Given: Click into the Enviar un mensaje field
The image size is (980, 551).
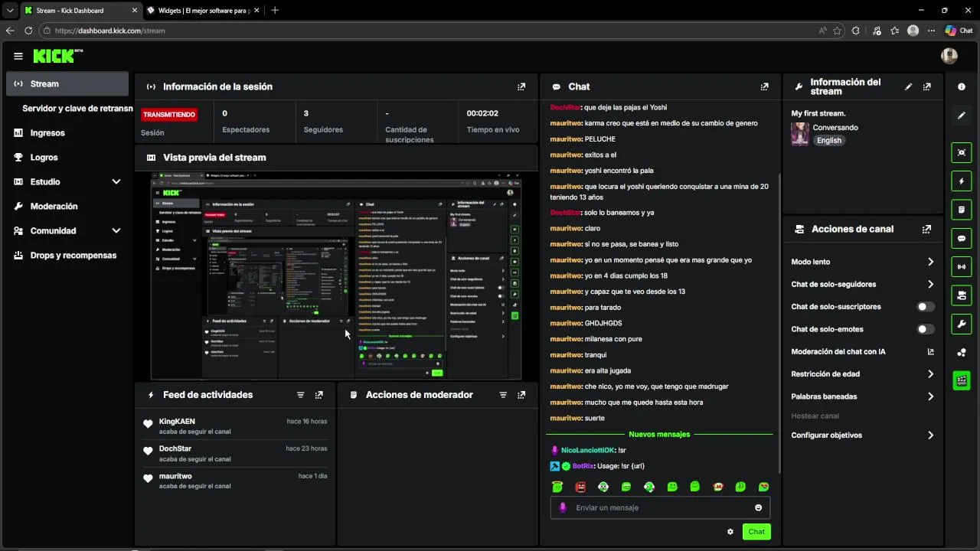Looking at the screenshot, I should [660, 507].
